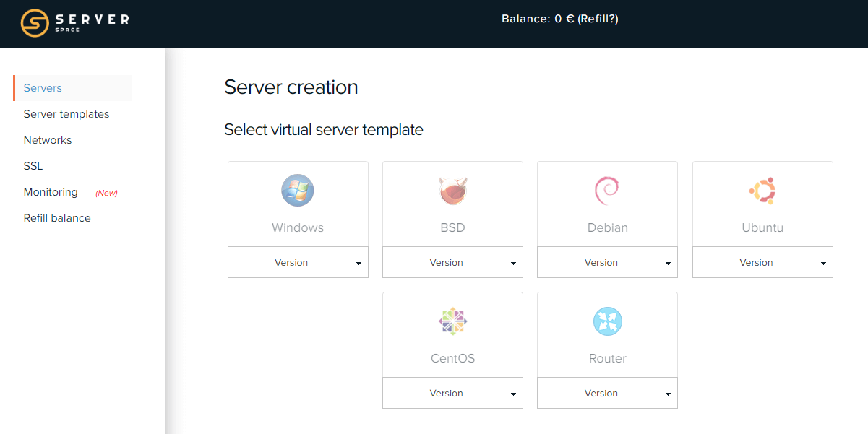Select the Ubuntu logo icon
The height and width of the screenshot is (434, 868).
point(762,191)
